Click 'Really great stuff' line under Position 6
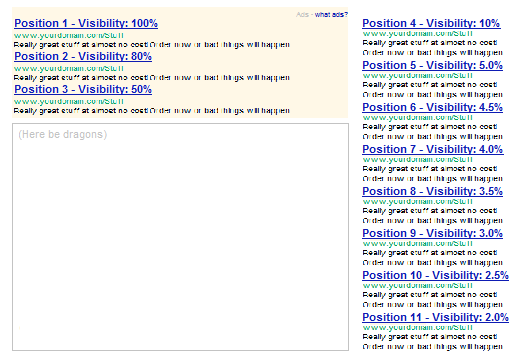 click(x=430, y=127)
